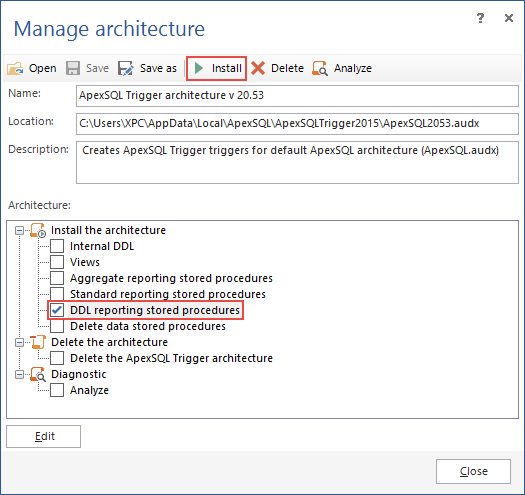Click the red Delete X icon
Screen dimensions: 525x495
[x=258, y=68]
